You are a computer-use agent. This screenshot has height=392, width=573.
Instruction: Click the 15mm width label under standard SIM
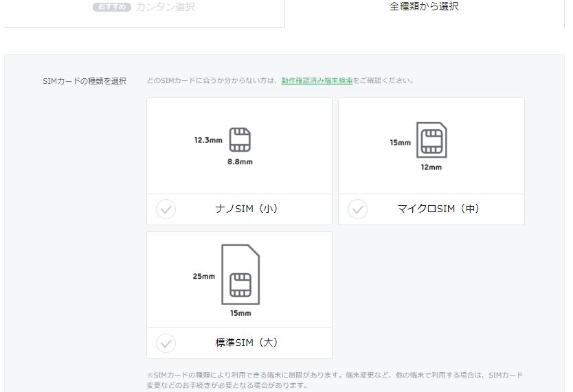pos(240,313)
